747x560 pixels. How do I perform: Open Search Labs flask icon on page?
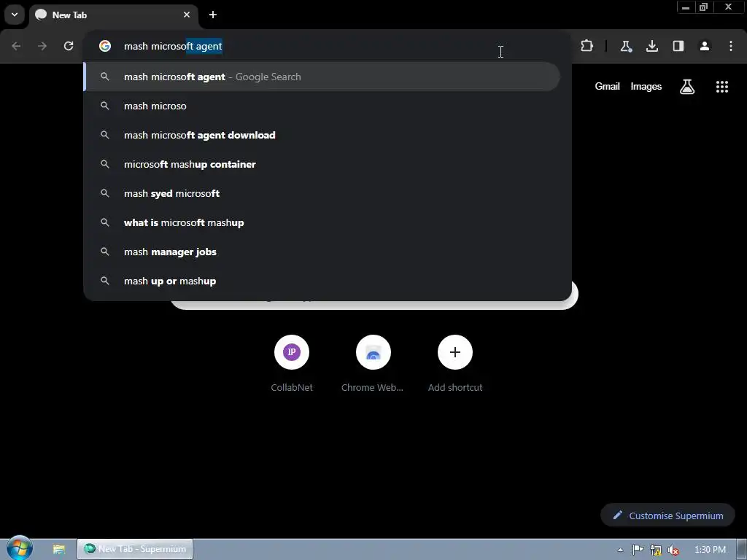(x=687, y=86)
